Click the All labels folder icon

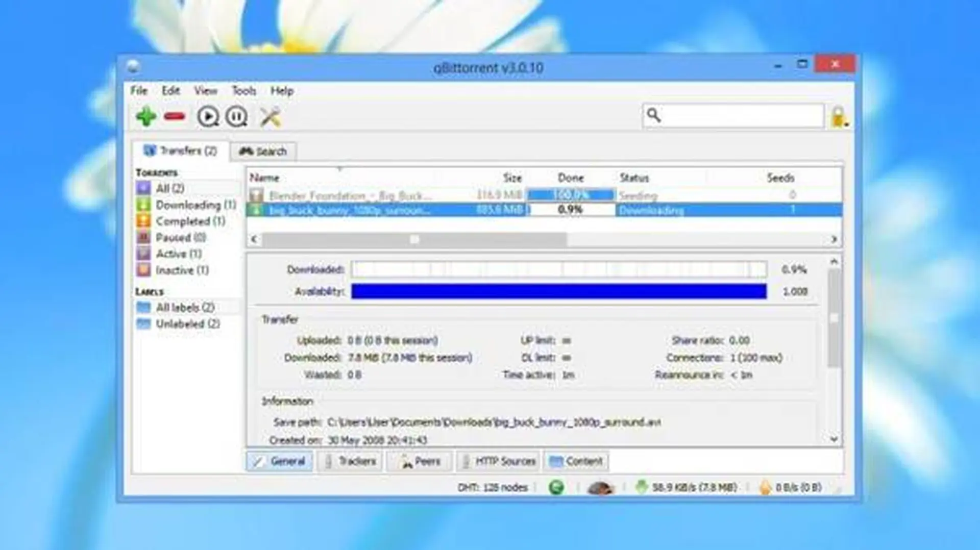tap(144, 307)
